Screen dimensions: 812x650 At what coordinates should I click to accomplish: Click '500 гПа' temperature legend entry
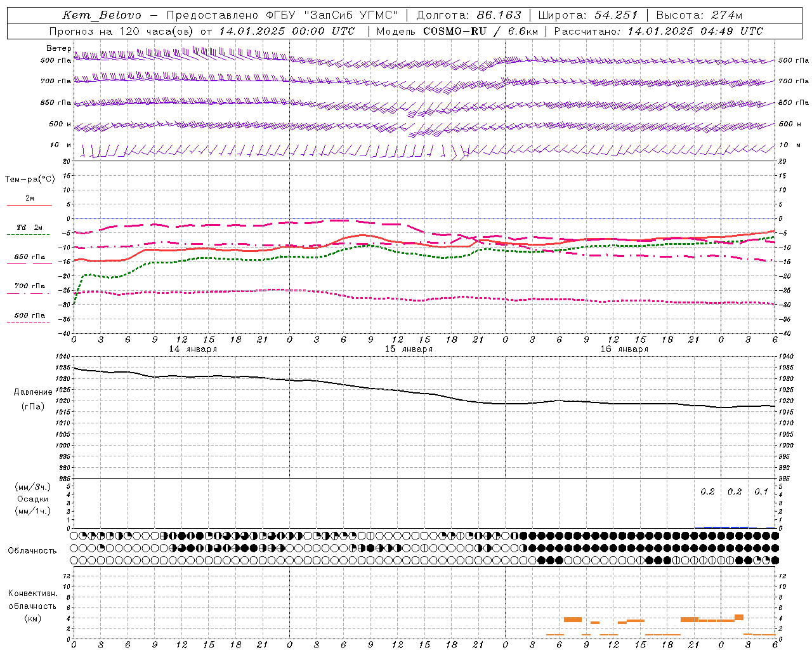coord(30,315)
